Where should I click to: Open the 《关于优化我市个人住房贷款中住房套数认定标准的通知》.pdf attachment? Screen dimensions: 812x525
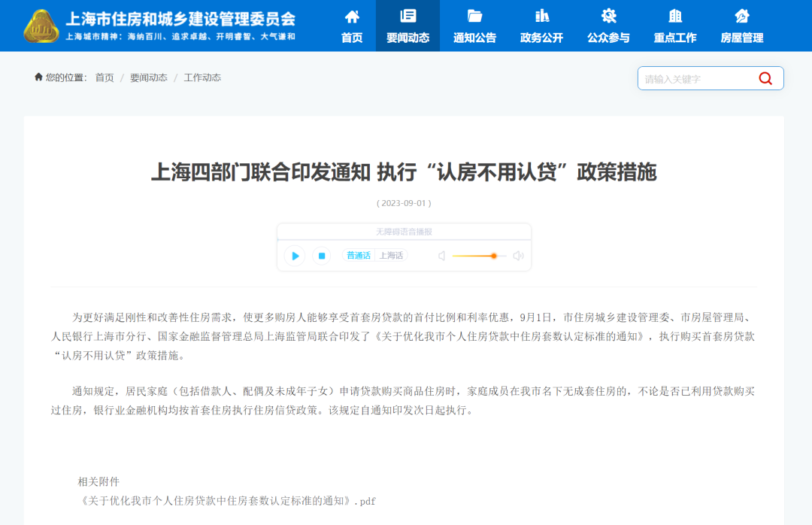click(x=227, y=501)
